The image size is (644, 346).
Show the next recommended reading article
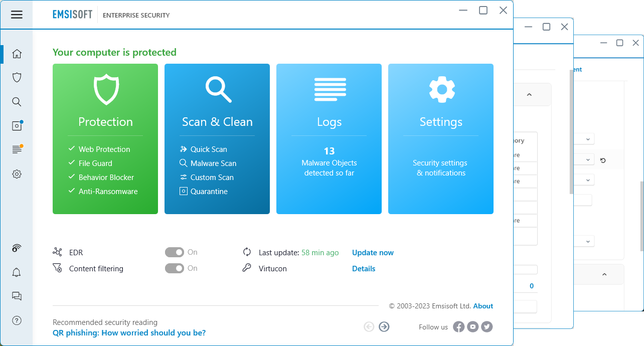[384, 327]
